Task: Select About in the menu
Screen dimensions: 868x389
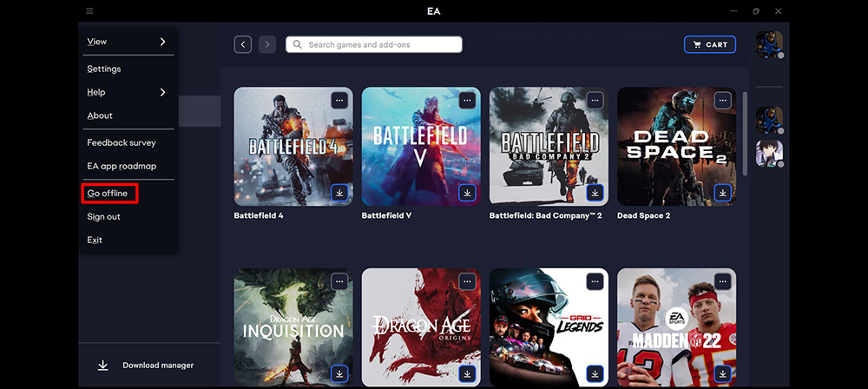Action: (x=100, y=115)
